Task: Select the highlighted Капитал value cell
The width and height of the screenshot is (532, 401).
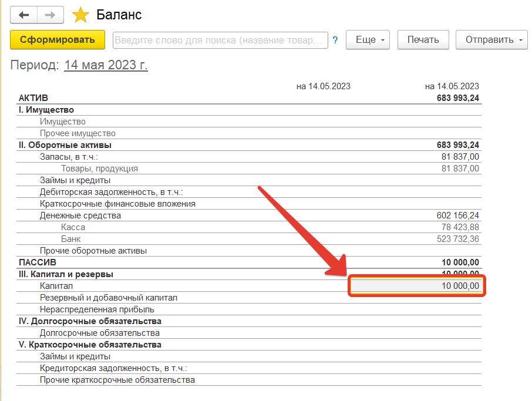Action: (416, 286)
